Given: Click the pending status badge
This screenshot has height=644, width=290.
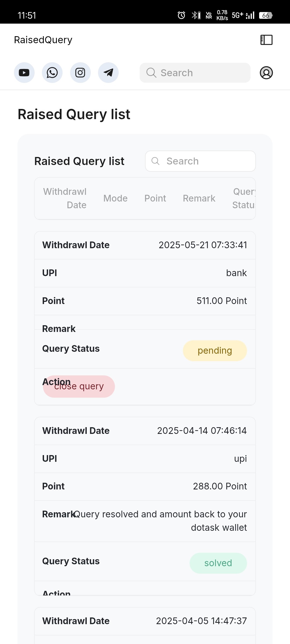Looking at the screenshot, I should (x=215, y=351).
